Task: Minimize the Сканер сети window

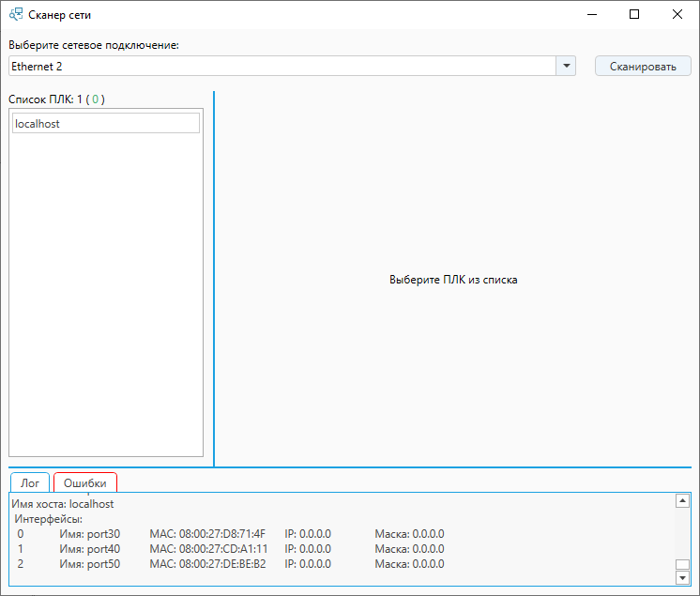Action: pos(591,15)
